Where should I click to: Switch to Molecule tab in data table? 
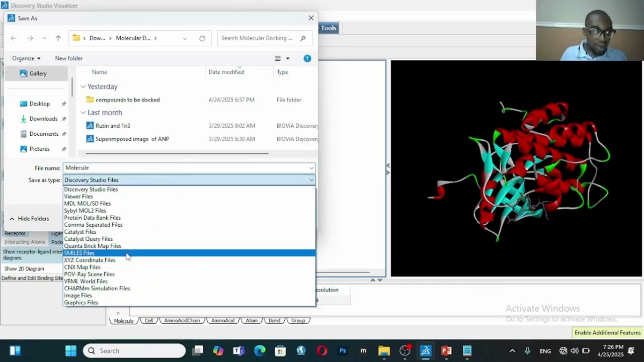(123, 321)
